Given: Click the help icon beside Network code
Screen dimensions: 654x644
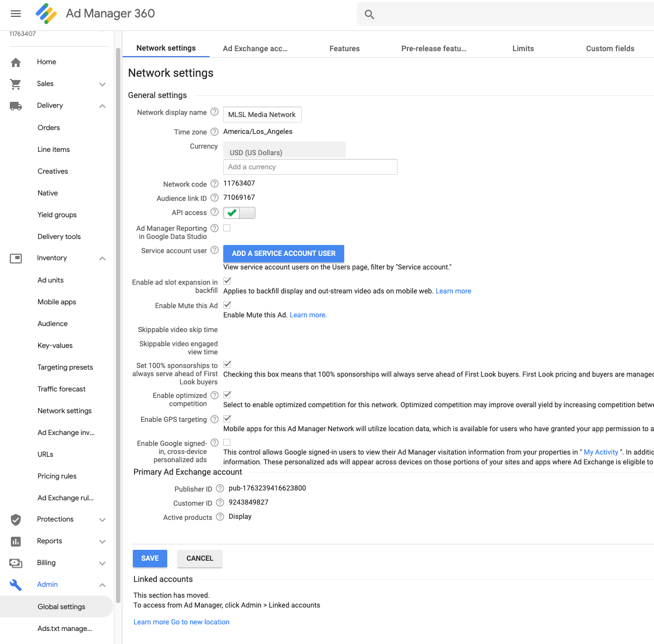Looking at the screenshot, I should click(215, 184).
